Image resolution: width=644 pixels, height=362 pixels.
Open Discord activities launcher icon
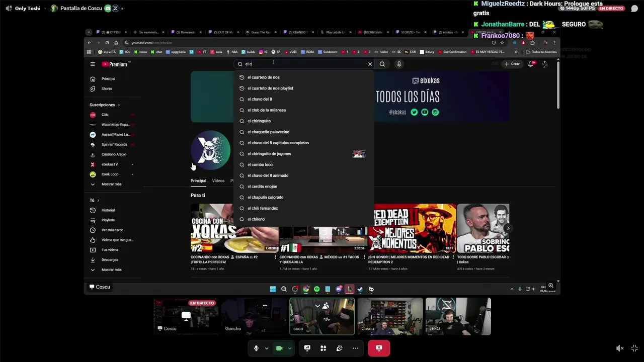tap(324, 348)
